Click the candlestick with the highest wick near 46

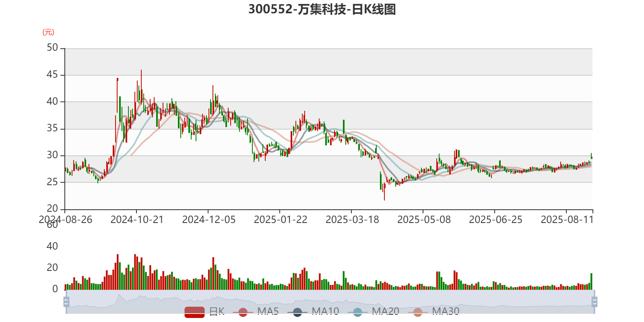[x=141, y=87]
